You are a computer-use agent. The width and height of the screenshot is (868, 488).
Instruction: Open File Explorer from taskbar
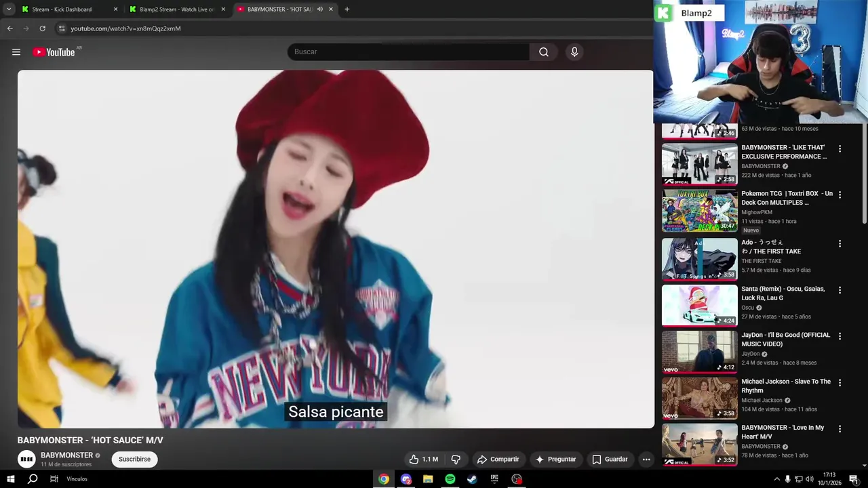coord(428,479)
